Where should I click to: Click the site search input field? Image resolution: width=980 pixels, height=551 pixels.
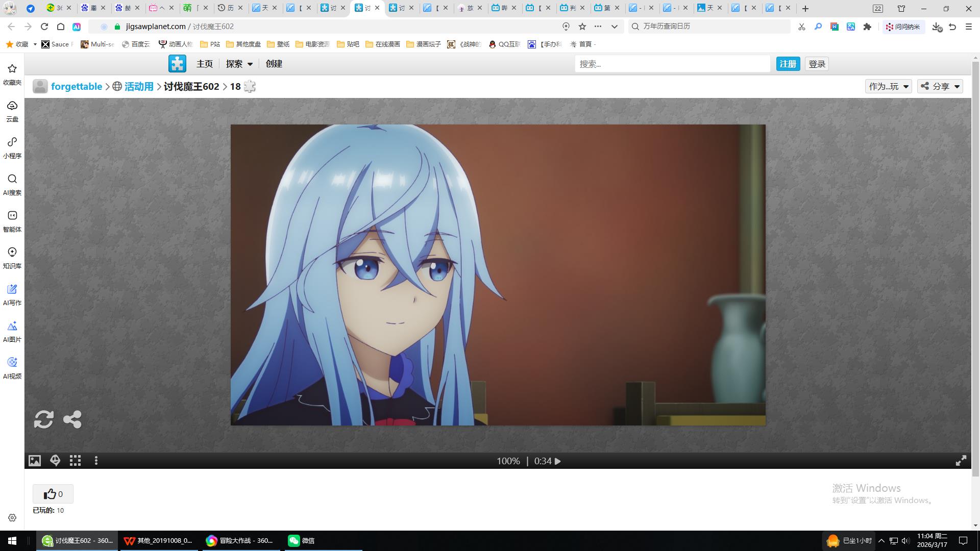coord(672,64)
